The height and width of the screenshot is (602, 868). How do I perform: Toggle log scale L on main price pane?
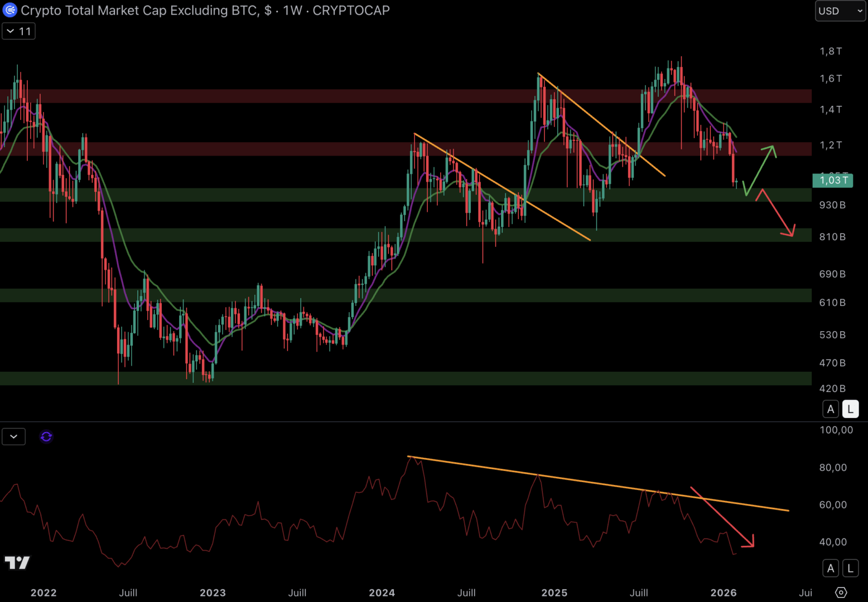coord(850,409)
